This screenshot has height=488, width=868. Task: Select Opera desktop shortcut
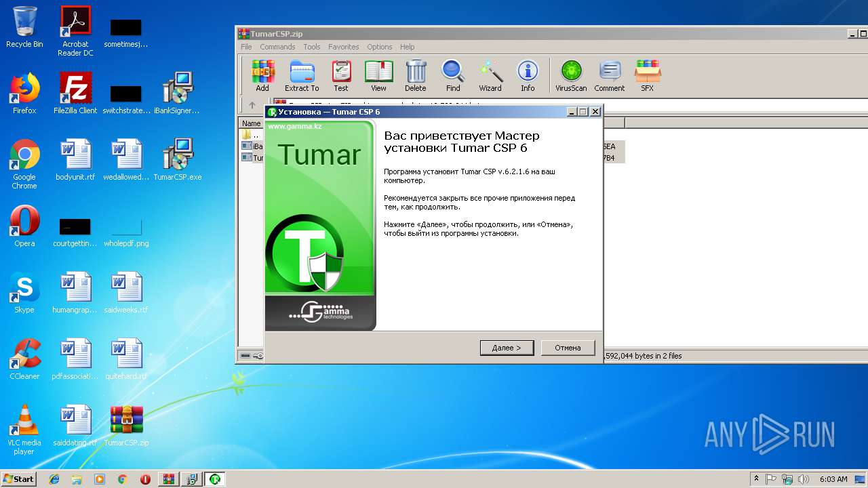24,226
